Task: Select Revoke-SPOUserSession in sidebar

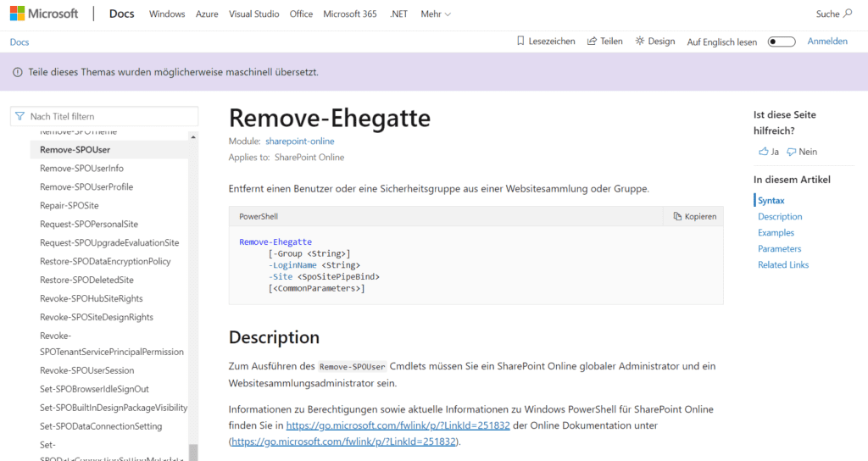Action: tap(87, 370)
